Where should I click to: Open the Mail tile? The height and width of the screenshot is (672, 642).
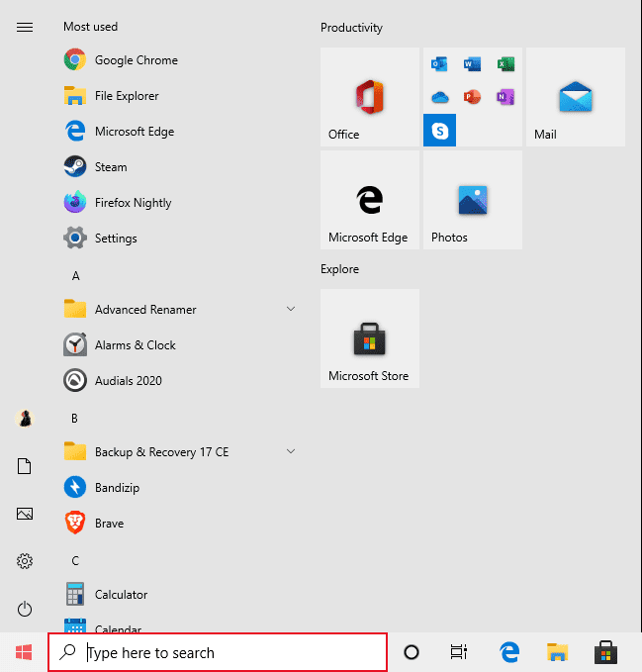576,97
